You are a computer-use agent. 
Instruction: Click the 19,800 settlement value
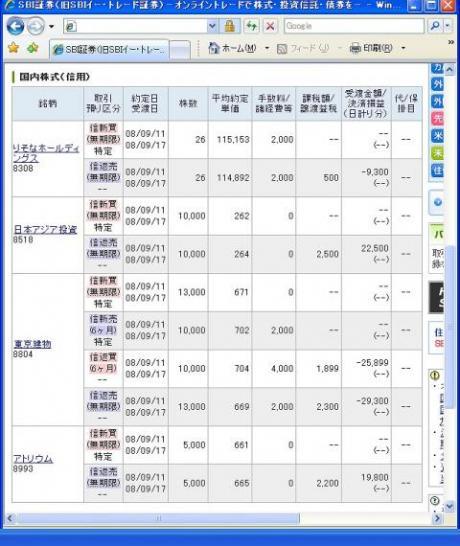[375, 477]
